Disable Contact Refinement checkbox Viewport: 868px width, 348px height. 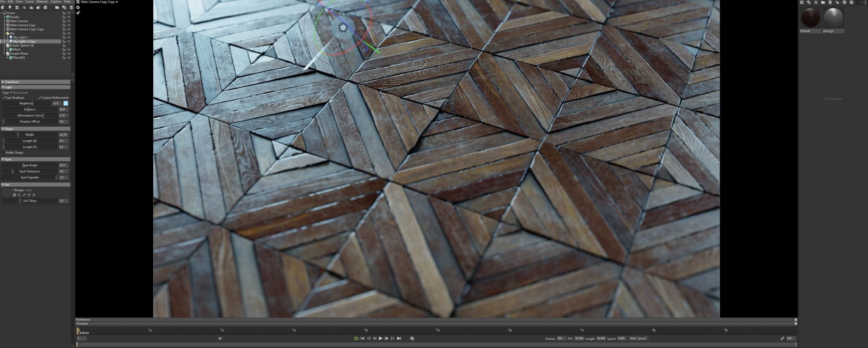40,98
